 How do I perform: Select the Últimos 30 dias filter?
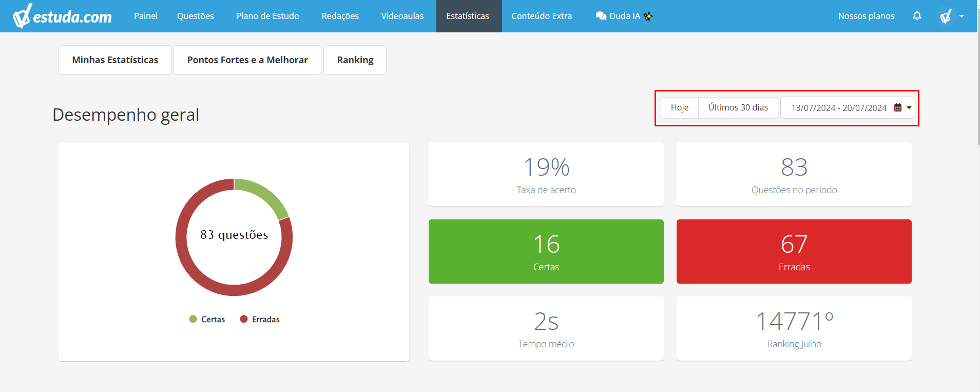pos(738,108)
